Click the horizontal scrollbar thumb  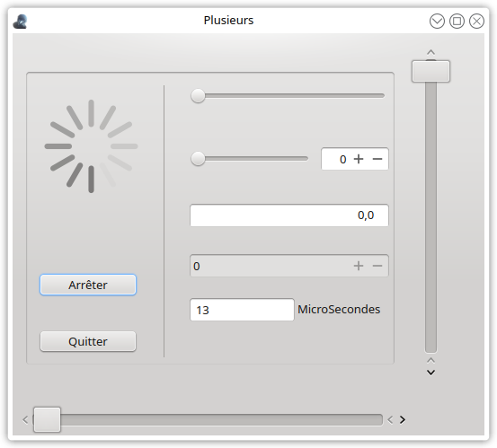(x=48, y=420)
